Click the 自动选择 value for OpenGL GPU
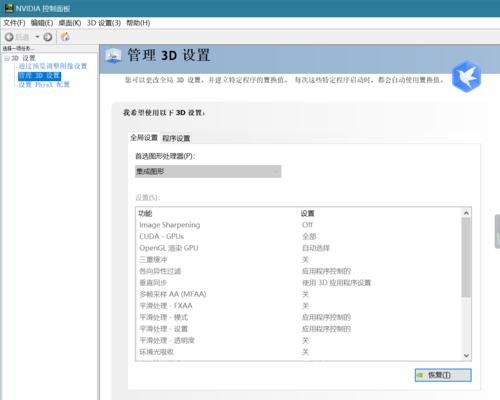The height and width of the screenshot is (400, 500). 316,248
